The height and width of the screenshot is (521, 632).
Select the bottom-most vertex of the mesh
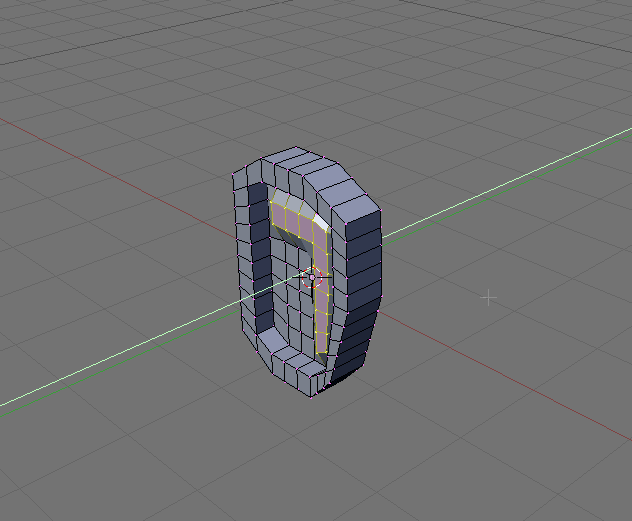point(311,398)
